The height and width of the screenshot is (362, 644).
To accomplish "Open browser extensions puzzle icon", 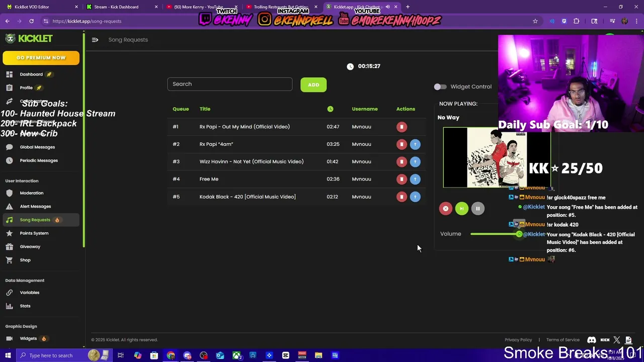I will (577, 21).
